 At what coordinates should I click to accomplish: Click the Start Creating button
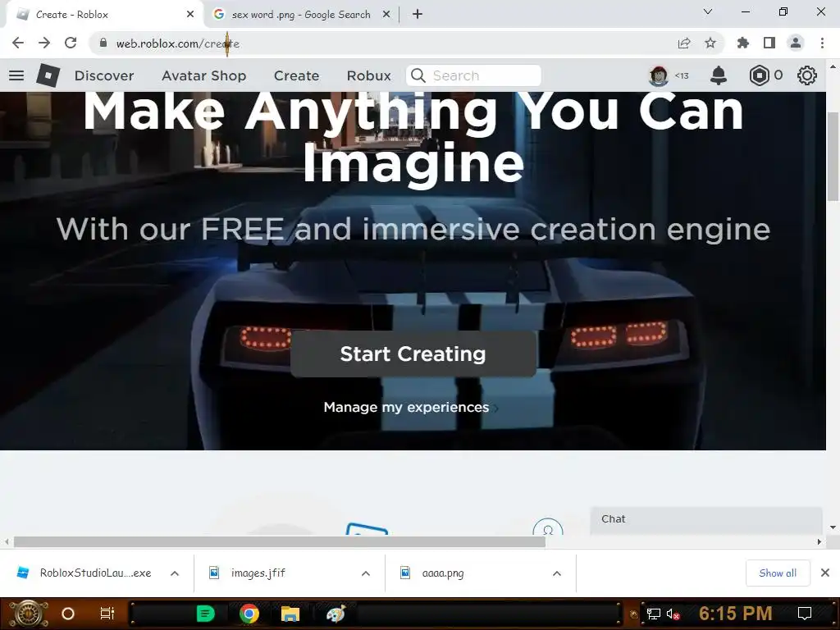413,354
